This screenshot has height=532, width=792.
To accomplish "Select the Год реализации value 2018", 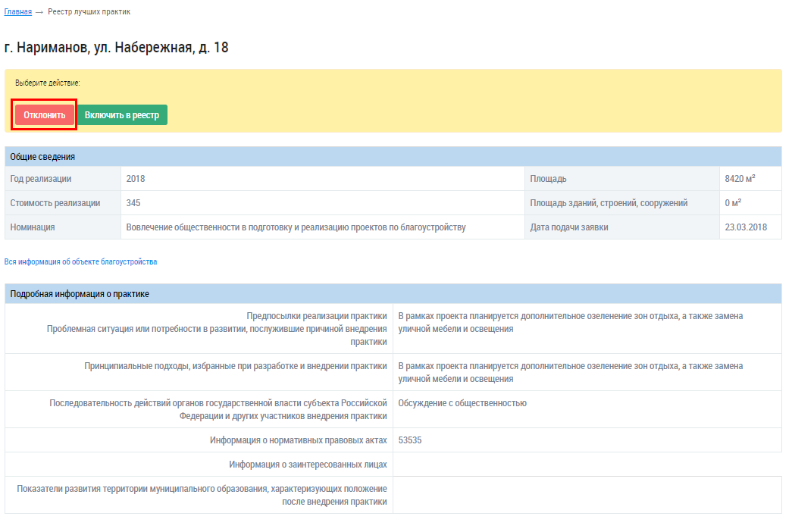I will pos(136,179).
